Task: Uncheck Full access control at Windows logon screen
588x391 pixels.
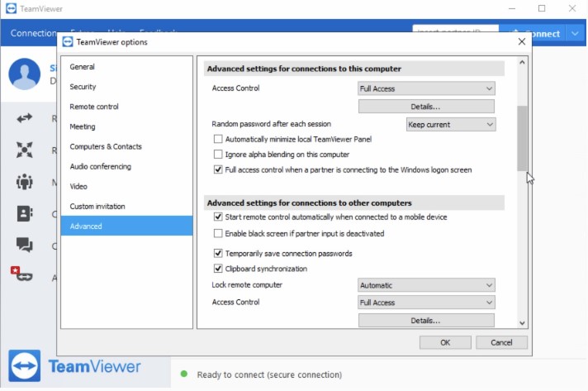Action: pos(218,169)
